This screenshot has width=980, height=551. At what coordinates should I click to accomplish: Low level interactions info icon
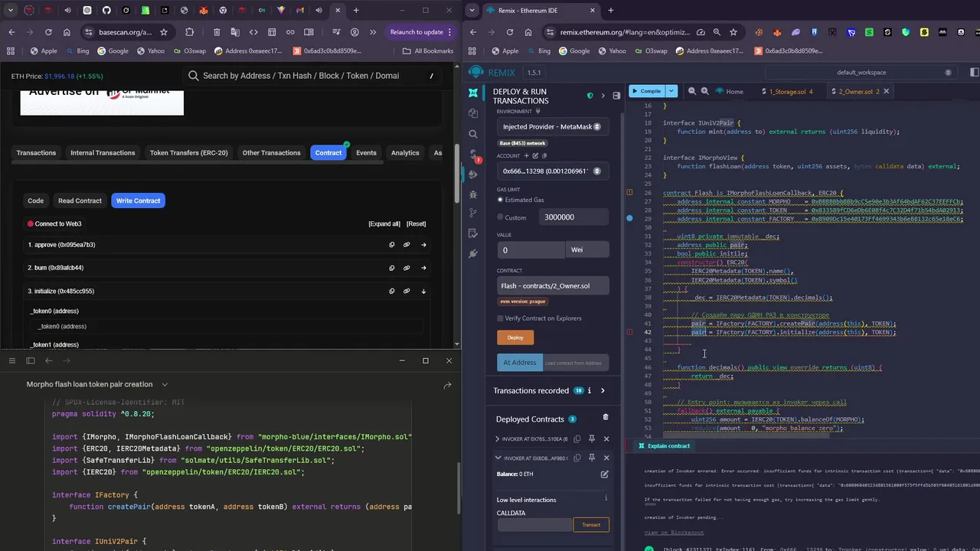coord(606,498)
